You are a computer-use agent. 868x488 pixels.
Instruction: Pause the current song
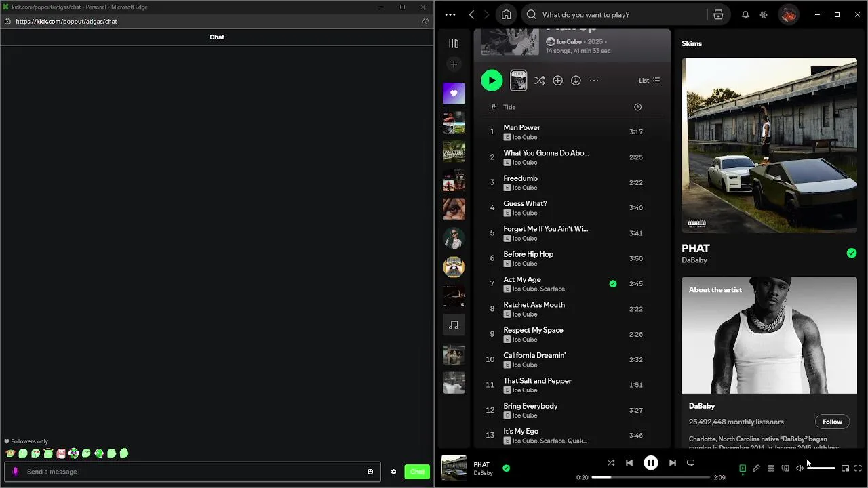(650, 463)
